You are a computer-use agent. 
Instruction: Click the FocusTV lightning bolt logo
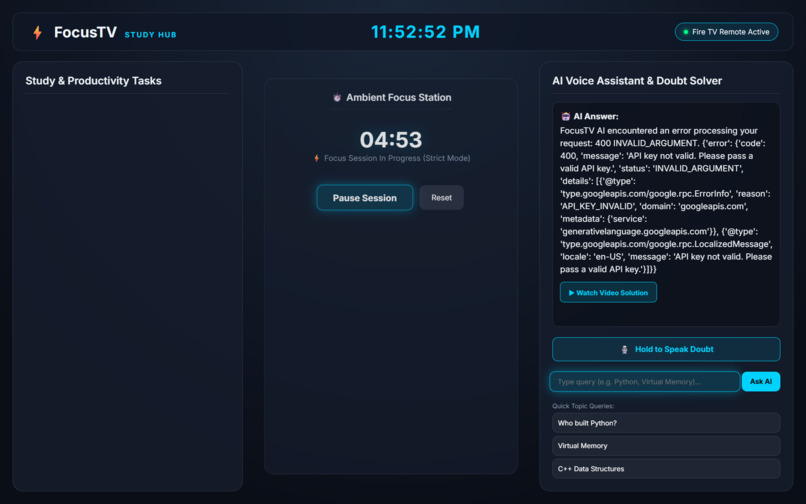coord(38,32)
